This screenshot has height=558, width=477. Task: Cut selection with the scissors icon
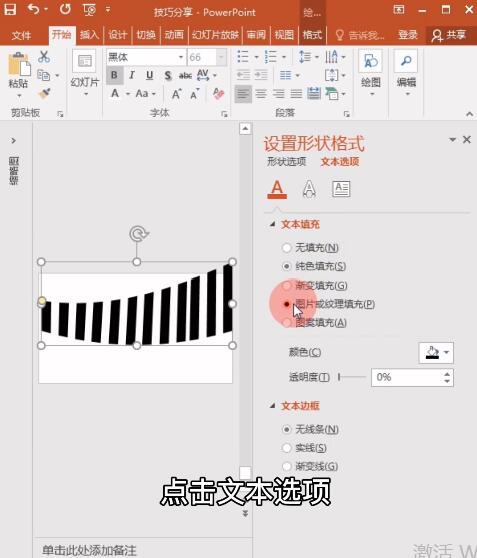coord(44,57)
